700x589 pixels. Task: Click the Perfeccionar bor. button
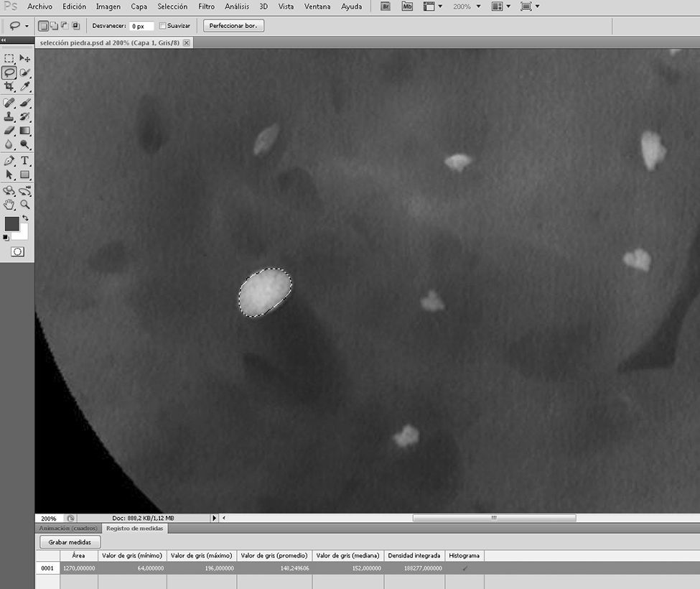click(x=234, y=26)
